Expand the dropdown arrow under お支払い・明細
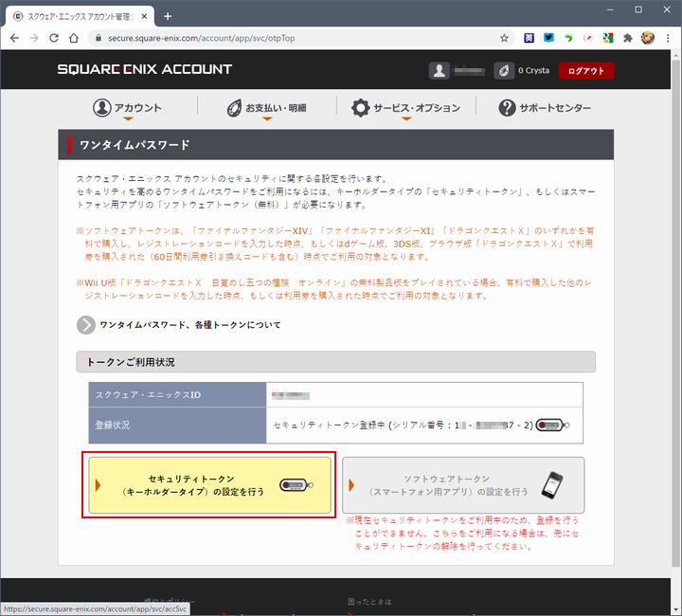The image size is (682, 616). [267, 118]
